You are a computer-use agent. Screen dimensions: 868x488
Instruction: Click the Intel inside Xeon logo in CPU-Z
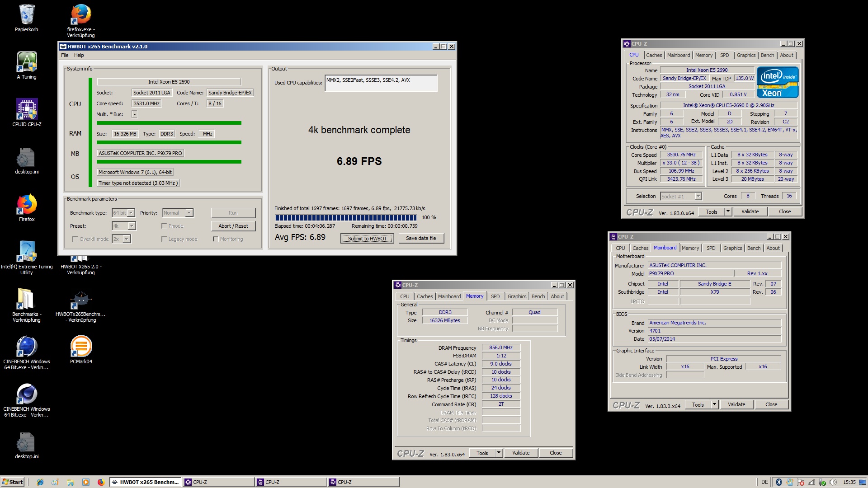[778, 82]
